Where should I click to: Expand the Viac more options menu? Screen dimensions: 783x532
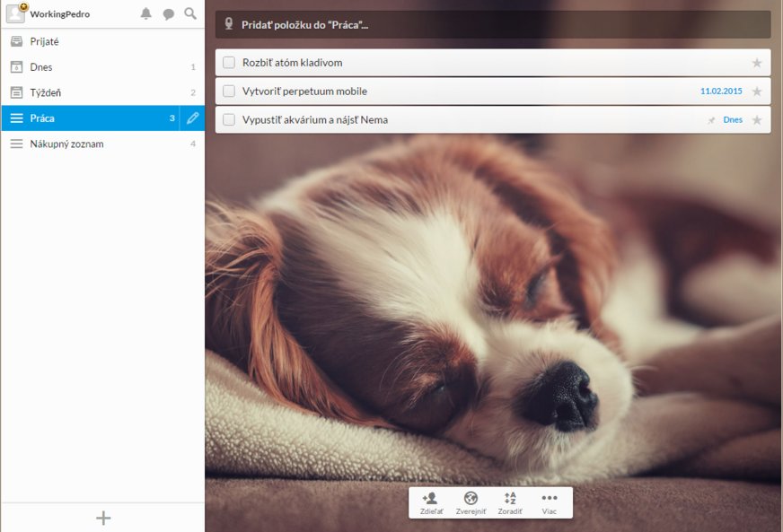(550, 502)
